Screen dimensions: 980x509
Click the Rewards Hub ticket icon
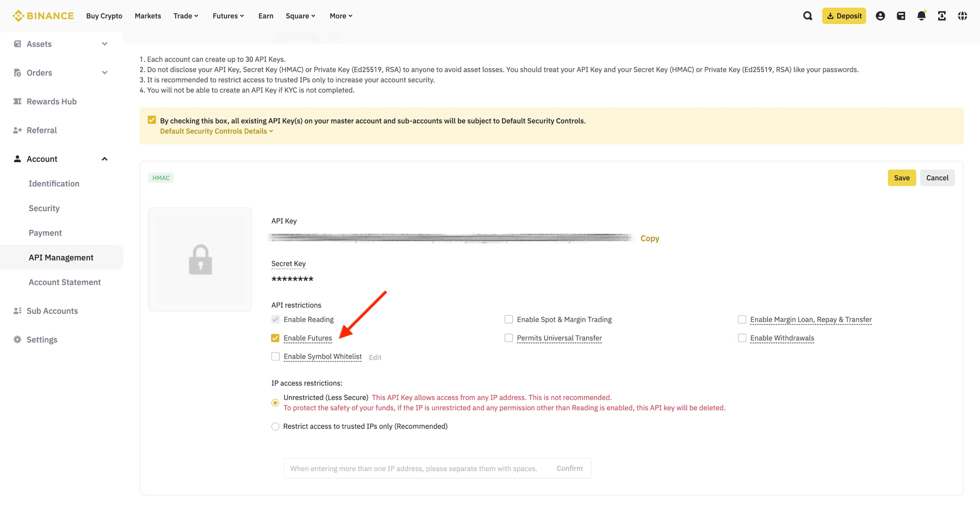18,101
